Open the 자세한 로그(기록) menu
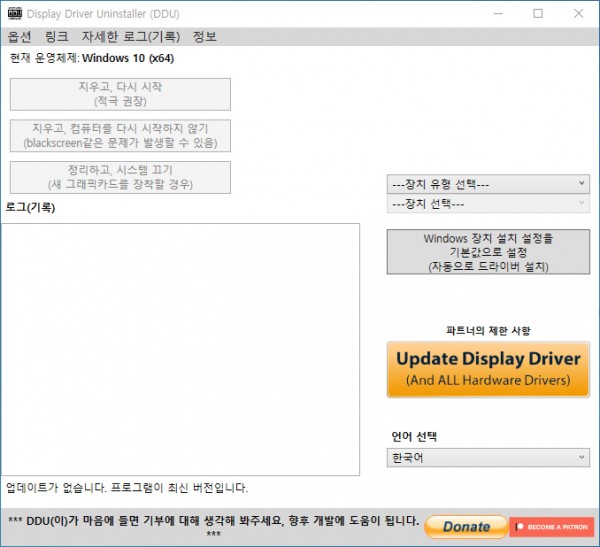Viewport: 600px width, 547px height. [131, 37]
